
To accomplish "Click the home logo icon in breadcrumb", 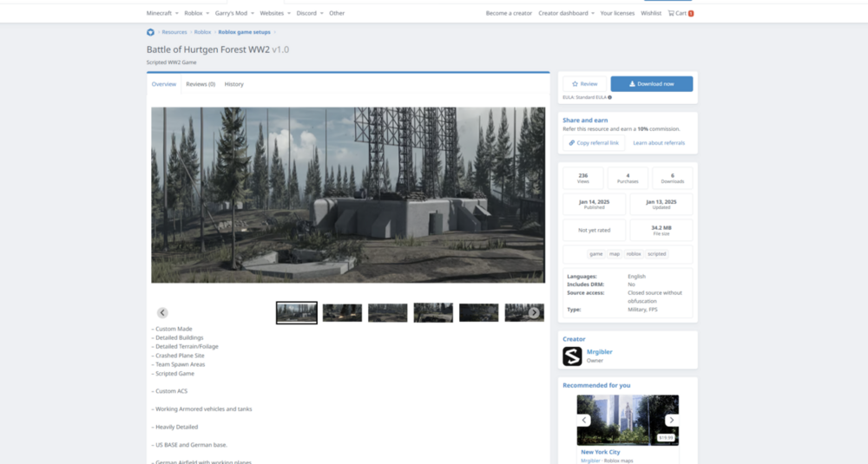I will pos(150,32).
